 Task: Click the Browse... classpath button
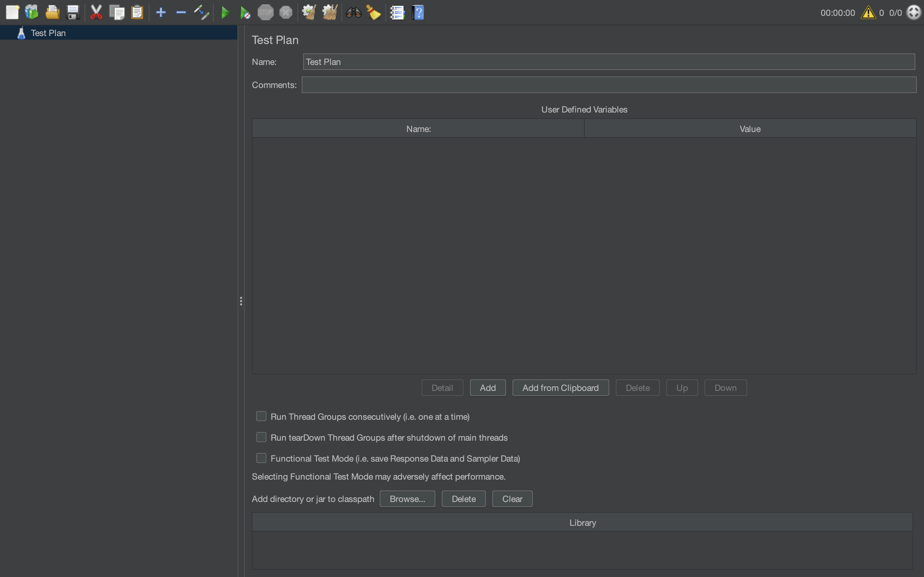[x=407, y=499]
